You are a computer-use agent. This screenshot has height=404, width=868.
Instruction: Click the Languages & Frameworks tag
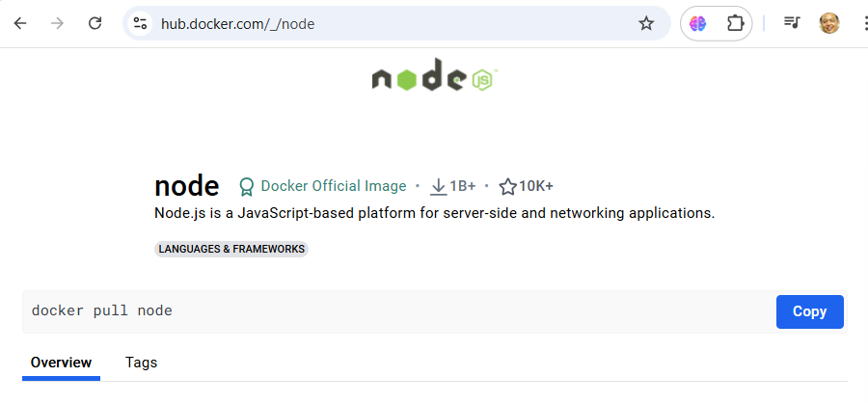point(231,249)
